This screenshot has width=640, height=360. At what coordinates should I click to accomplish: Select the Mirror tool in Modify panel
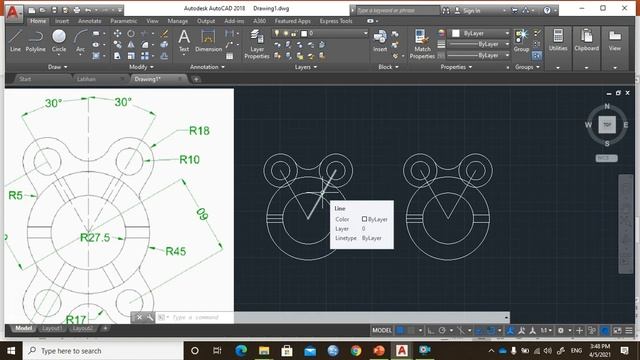pyautogui.click(x=131, y=44)
